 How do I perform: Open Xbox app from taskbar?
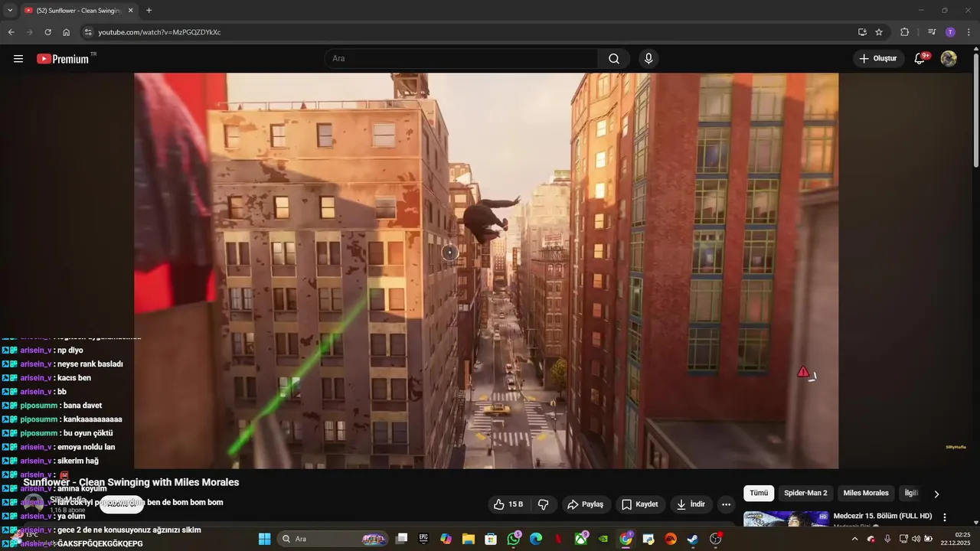coord(581,539)
